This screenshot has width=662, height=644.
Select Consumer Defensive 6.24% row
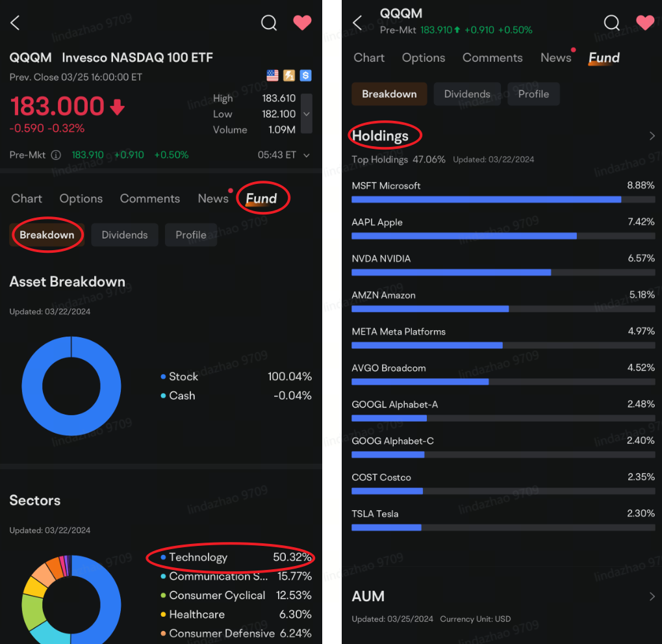pos(236,633)
